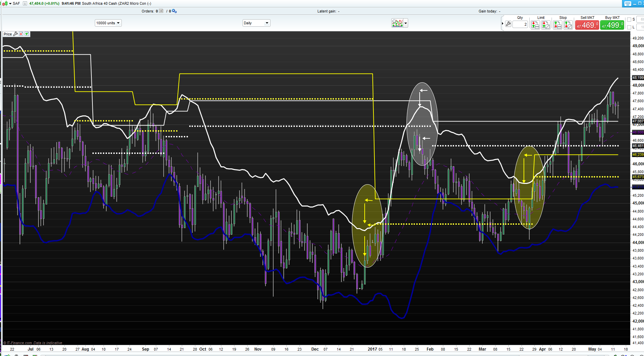Select the Price panel label
Viewport: 644px width, 356px height.
pyautogui.click(x=8, y=34)
